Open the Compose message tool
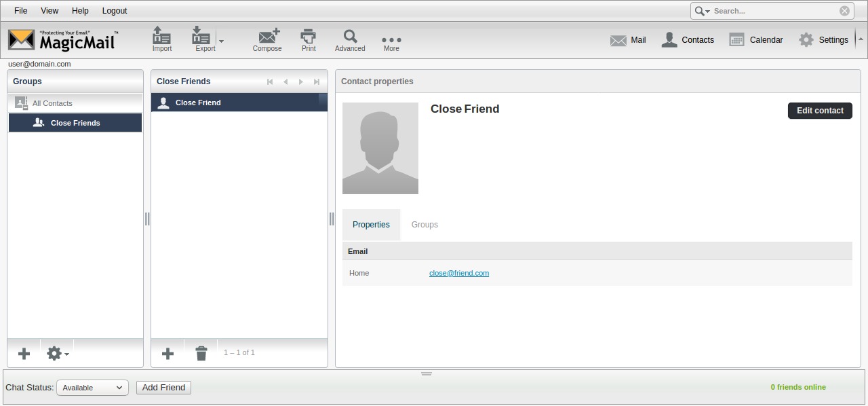The width and height of the screenshot is (868, 406). (267, 39)
